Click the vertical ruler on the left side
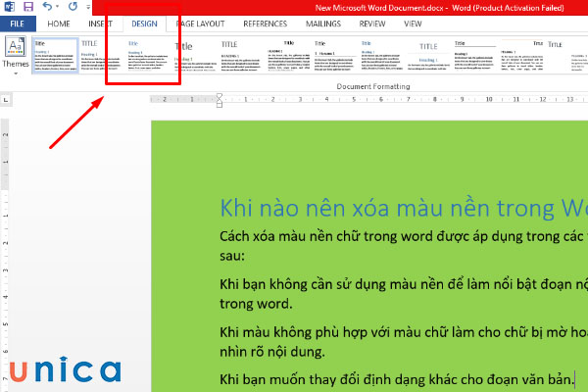Viewport: 588px width, 392px height. [x=5, y=255]
